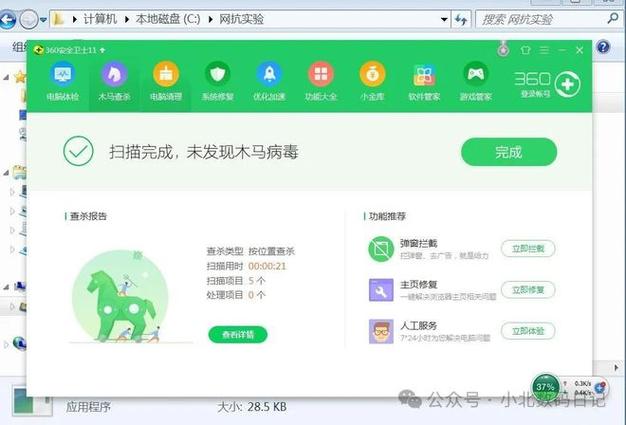Screen dimensions: 626x425
Task: Click the 处理项目 0 个 line
Action: (x=236, y=295)
